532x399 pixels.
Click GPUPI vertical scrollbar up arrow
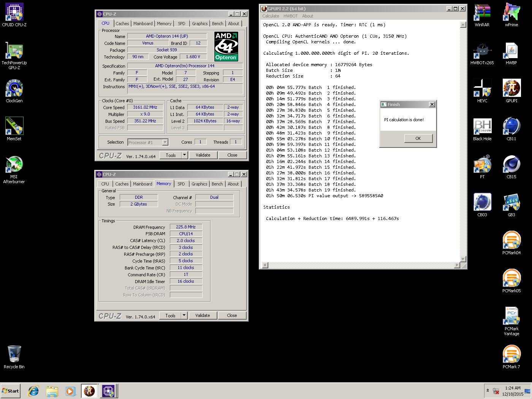[463, 25]
